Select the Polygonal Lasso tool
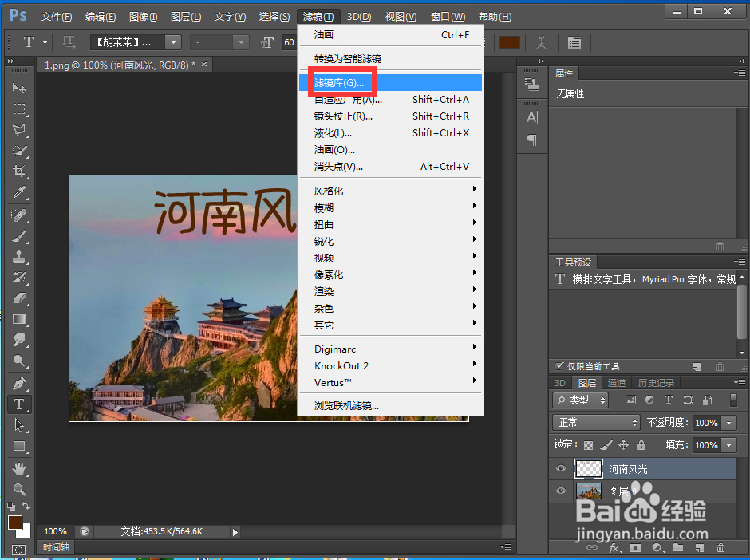The image size is (750, 560). [x=19, y=129]
